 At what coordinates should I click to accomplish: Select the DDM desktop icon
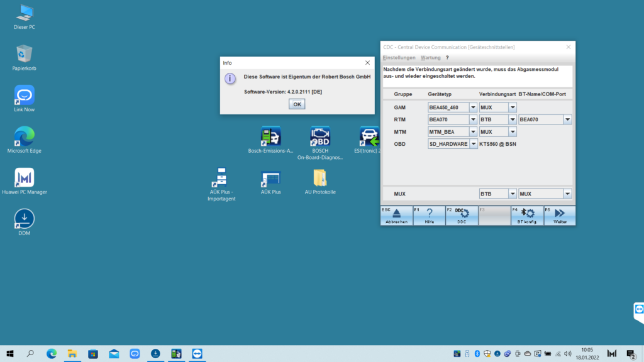[25, 222]
